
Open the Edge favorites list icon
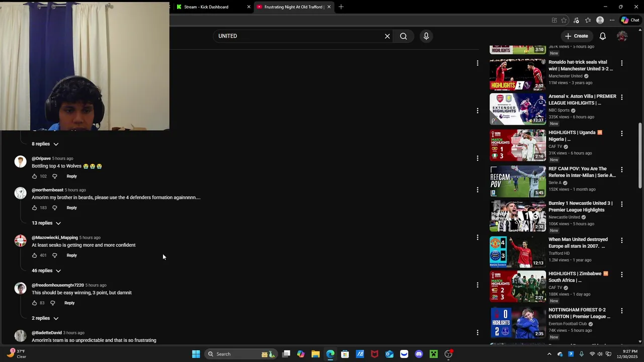tap(588, 20)
